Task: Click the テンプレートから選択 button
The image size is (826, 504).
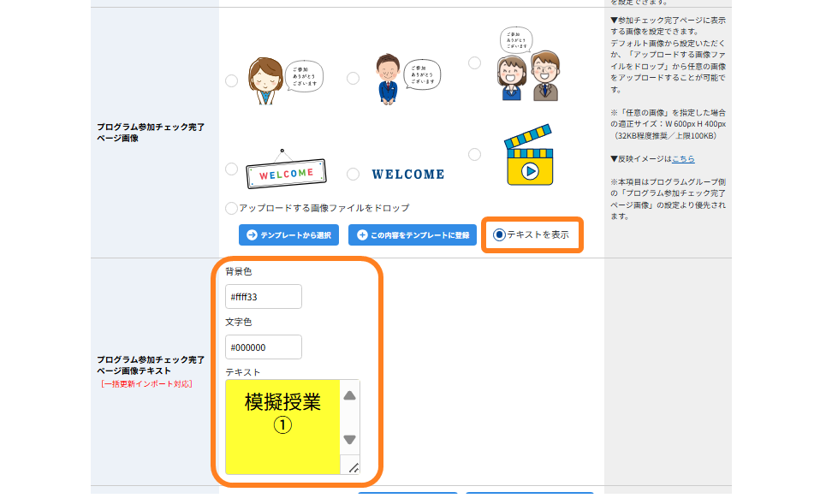Action: tap(288, 234)
